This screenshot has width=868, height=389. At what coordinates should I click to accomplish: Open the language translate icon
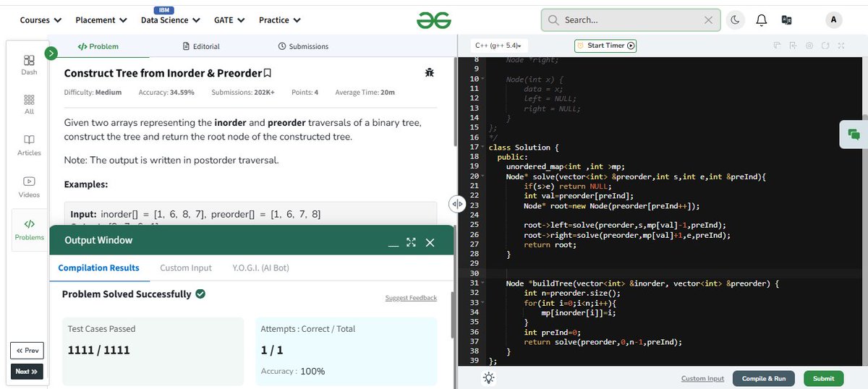[x=786, y=20]
